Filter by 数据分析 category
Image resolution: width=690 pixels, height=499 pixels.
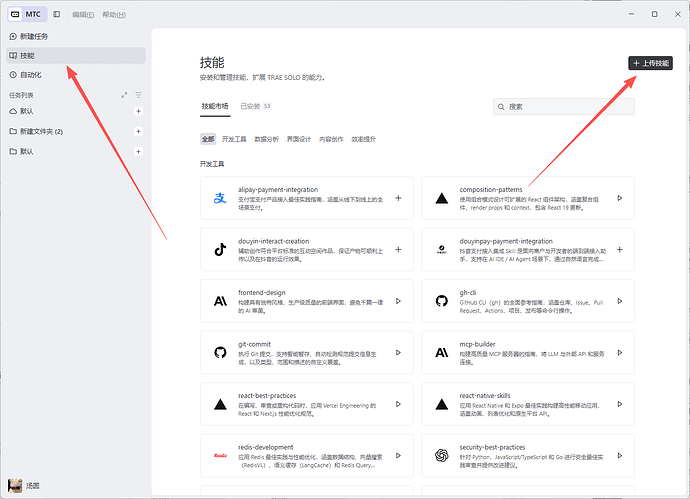267,139
